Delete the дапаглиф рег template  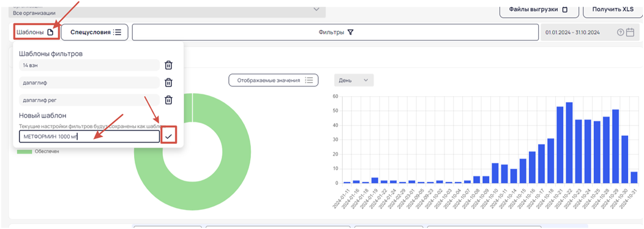(168, 100)
